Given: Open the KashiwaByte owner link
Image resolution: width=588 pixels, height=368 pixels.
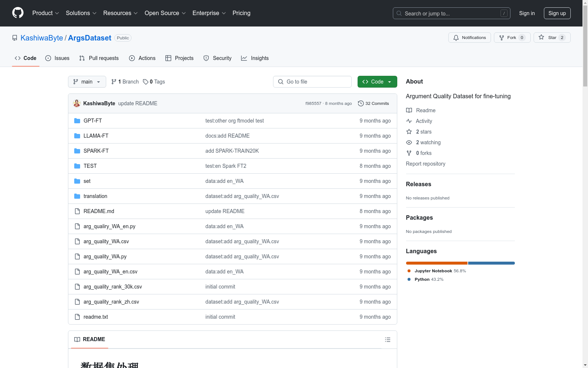Looking at the screenshot, I should 42,38.
